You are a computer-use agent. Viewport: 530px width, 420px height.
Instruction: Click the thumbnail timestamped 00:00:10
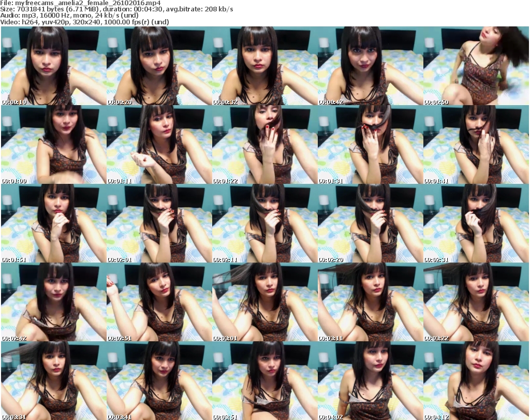(x=53, y=66)
